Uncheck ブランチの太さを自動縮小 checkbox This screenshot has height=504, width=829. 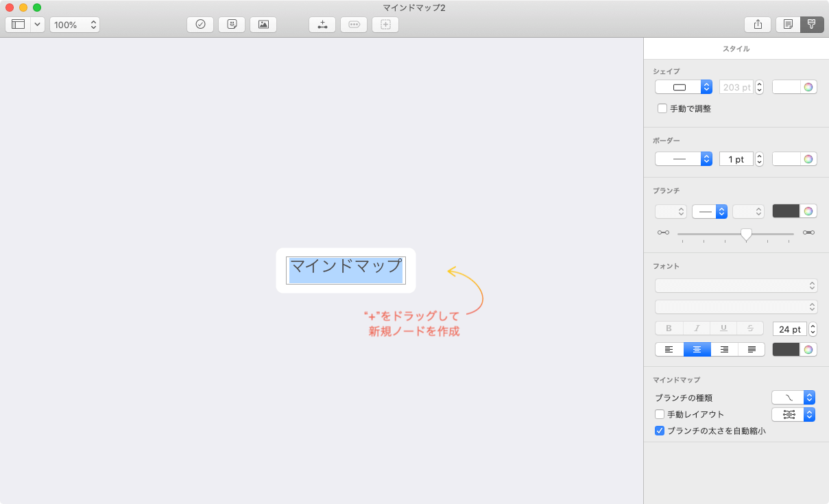660,431
